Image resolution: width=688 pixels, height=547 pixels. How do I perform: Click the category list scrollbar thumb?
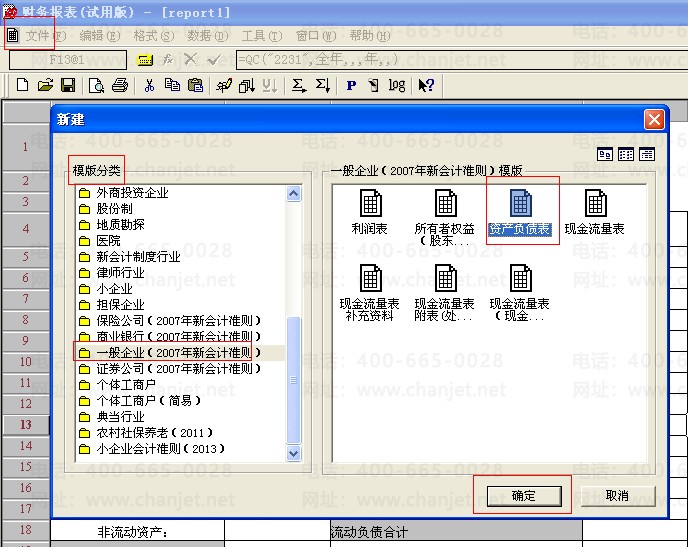294,380
